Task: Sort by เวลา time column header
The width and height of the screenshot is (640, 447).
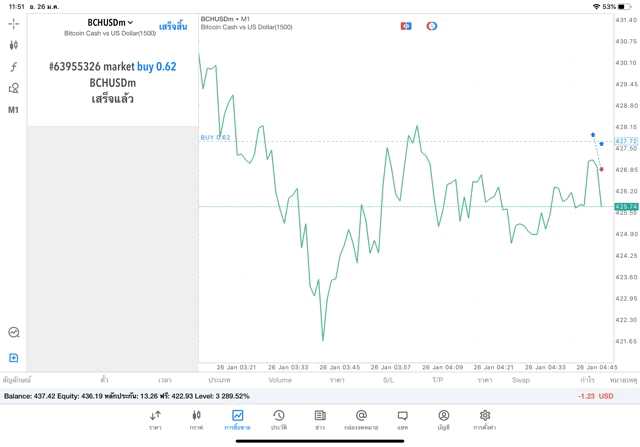Action: (165, 380)
